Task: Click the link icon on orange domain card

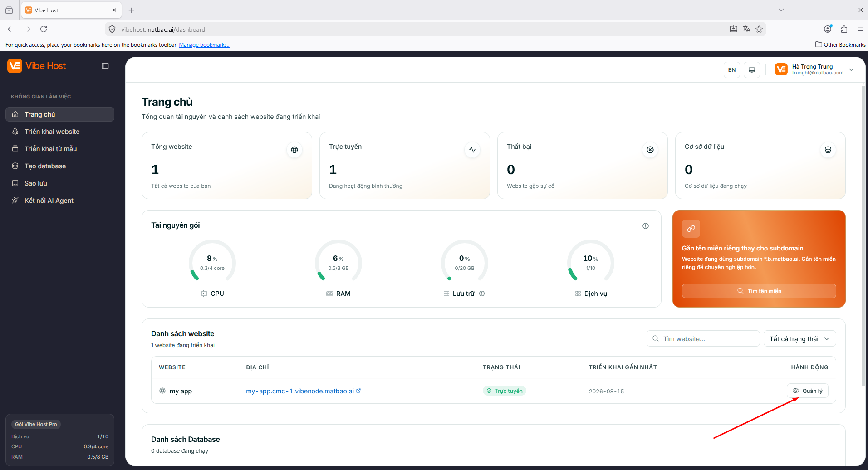Action: [691, 229]
